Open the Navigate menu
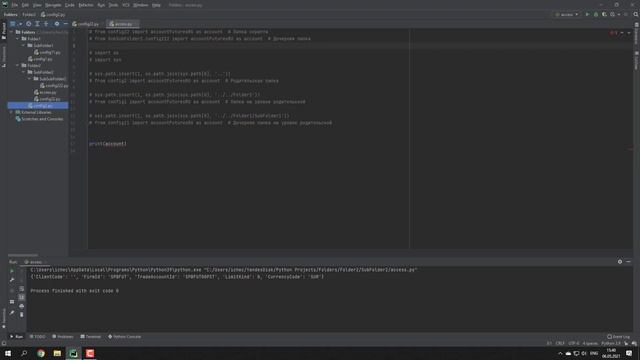640x360 pixels. pos(53,5)
